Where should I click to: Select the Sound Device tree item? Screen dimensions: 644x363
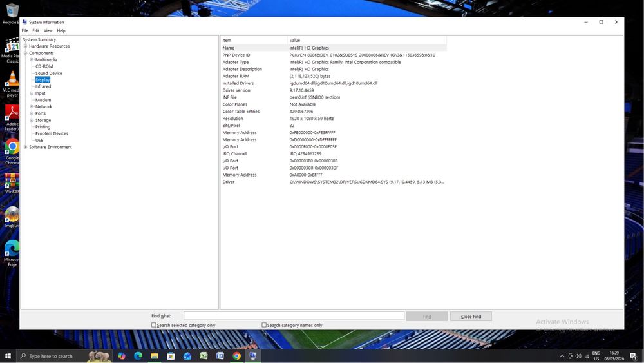tap(48, 73)
